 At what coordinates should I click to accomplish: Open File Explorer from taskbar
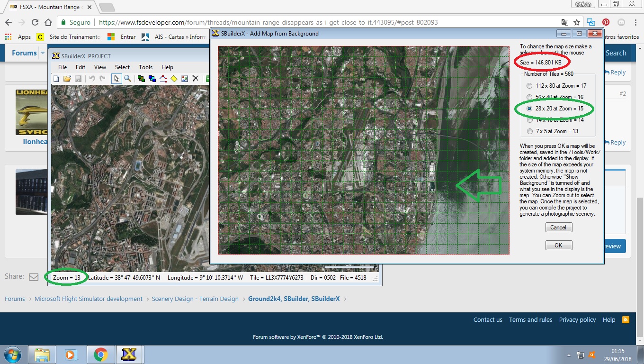(43, 355)
